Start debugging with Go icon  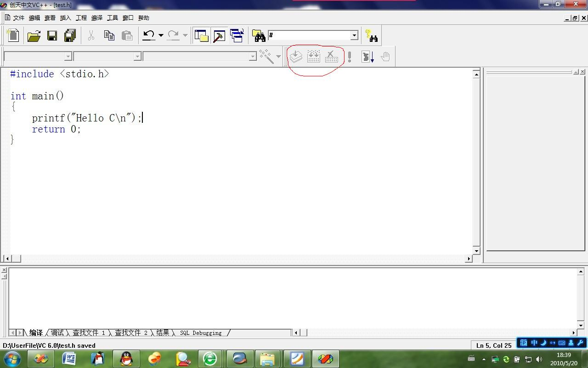(x=367, y=57)
